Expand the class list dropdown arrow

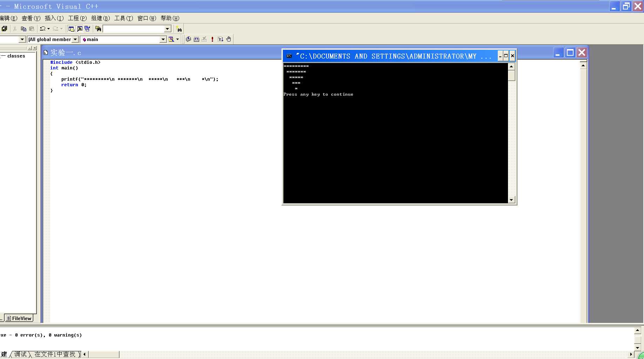[x=22, y=40]
